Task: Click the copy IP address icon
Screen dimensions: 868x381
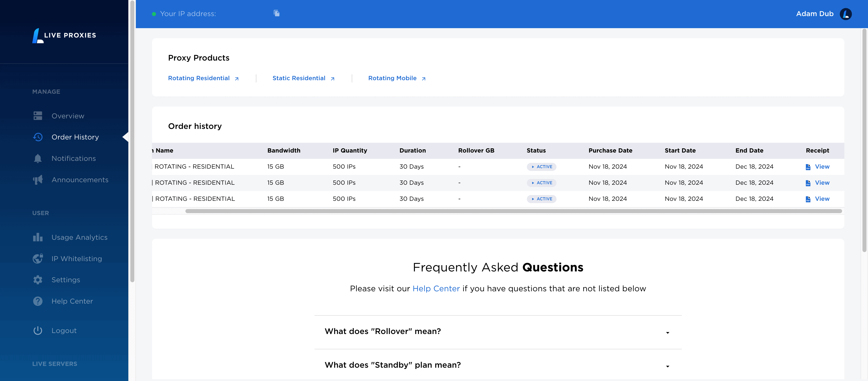Action: (276, 14)
